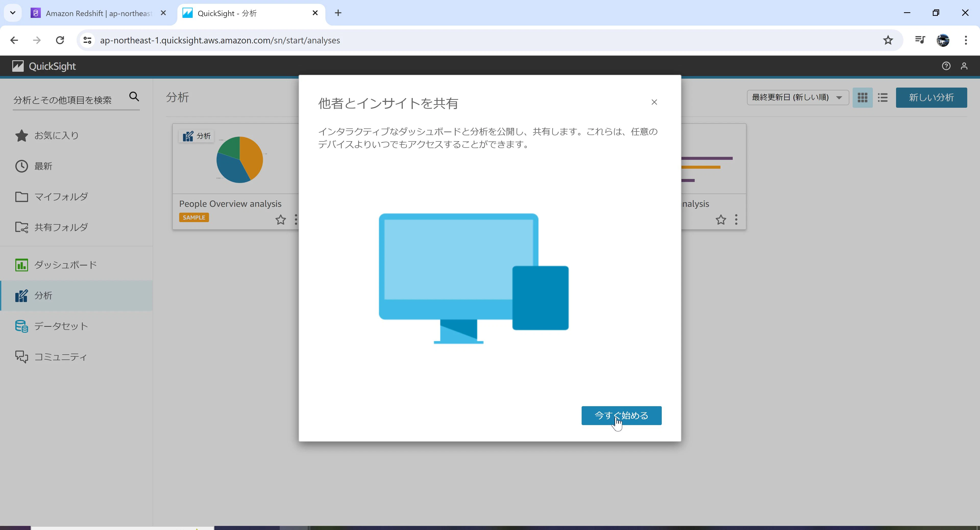The width and height of the screenshot is (980, 530).
Task: Bookmark this page with the star icon
Action: tap(888, 40)
